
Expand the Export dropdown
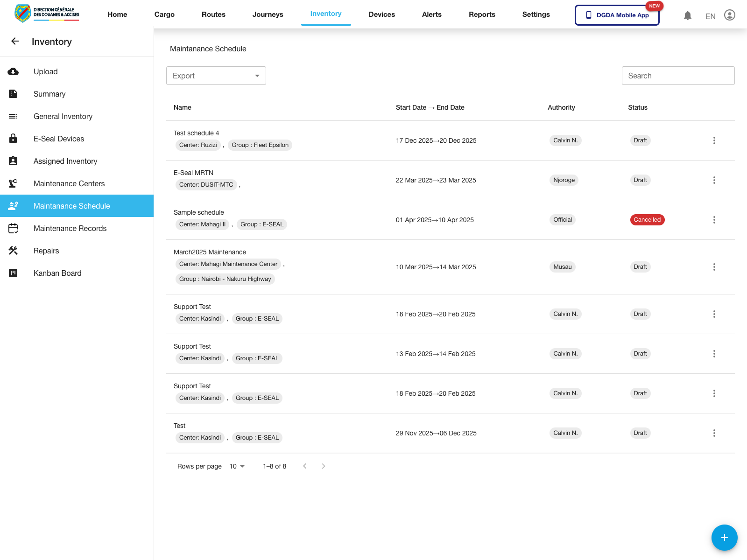tap(216, 76)
